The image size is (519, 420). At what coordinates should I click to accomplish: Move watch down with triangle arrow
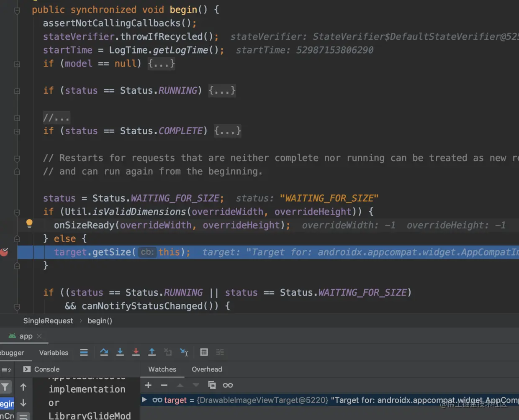tap(196, 385)
